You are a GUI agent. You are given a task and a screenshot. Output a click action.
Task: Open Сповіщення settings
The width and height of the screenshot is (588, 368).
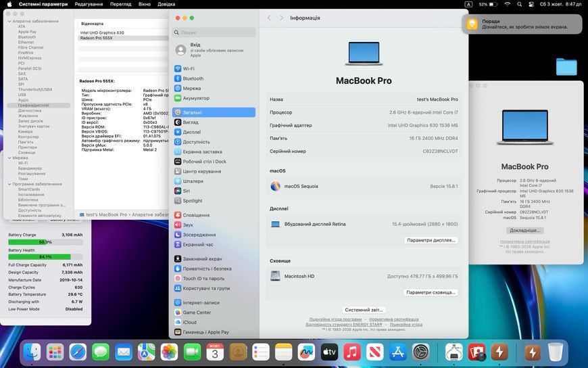pyautogui.click(x=214, y=215)
